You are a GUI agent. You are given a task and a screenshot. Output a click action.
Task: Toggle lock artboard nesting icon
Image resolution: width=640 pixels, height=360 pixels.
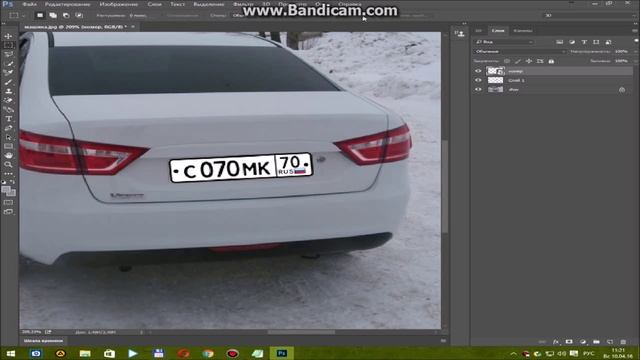click(540, 61)
